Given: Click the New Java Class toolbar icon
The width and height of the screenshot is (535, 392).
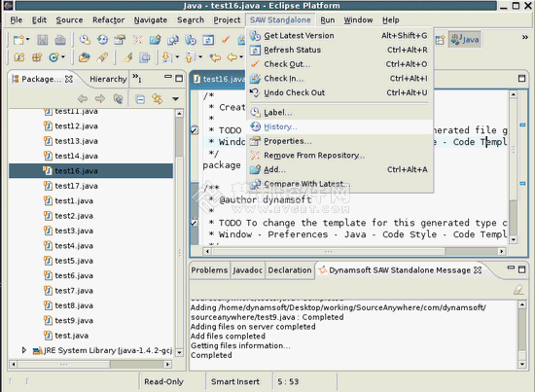Looking at the screenshot, I should click(x=53, y=57).
